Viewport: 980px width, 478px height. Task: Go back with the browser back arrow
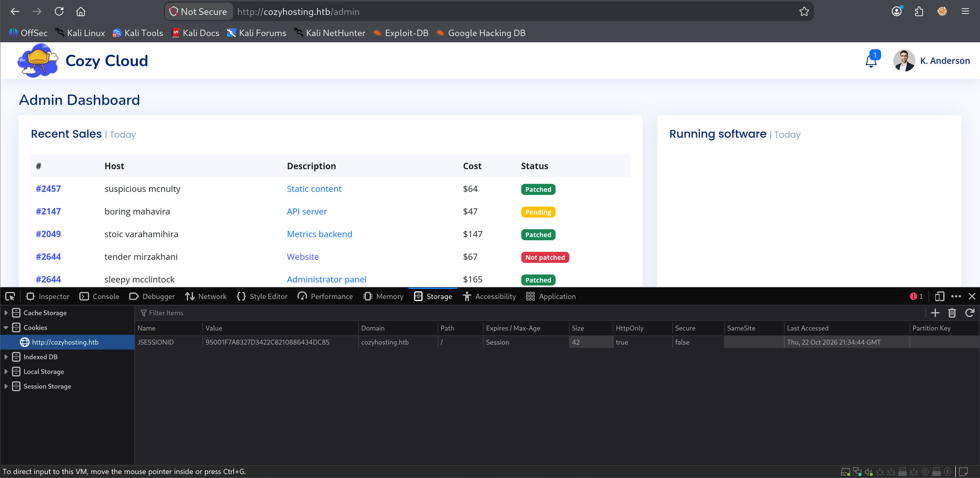point(15,11)
